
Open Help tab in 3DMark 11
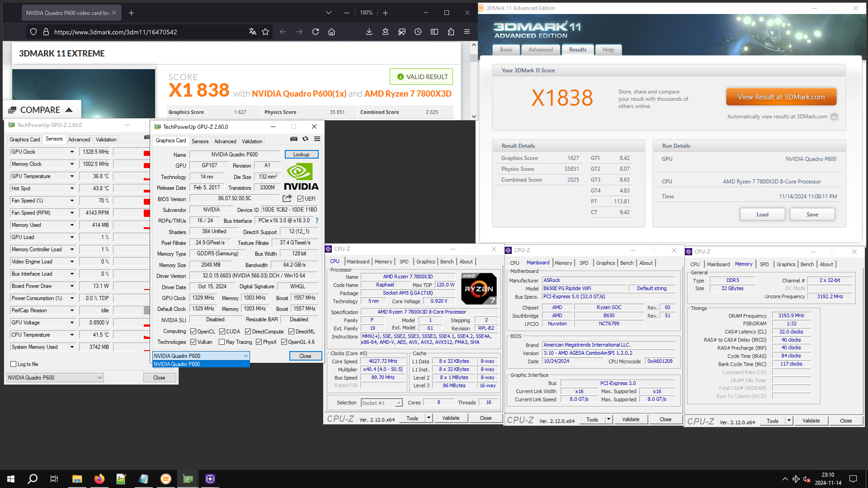(x=609, y=50)
